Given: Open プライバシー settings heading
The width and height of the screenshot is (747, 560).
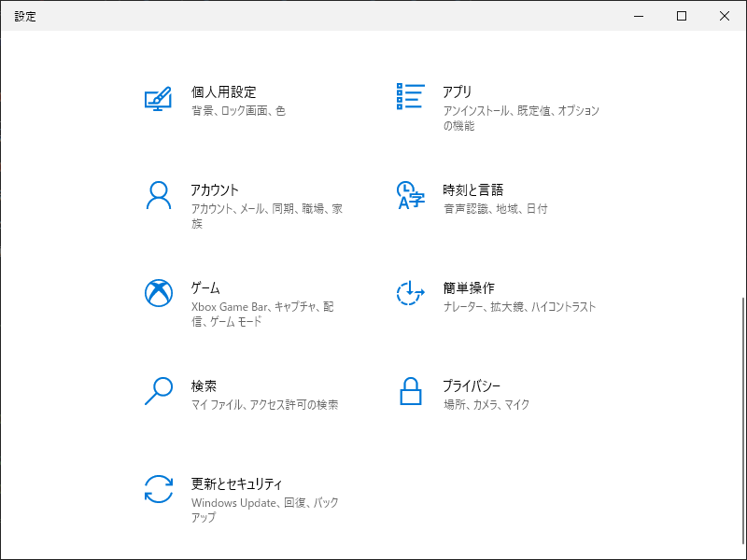Looking at the screenshot, I should (472, 386).
